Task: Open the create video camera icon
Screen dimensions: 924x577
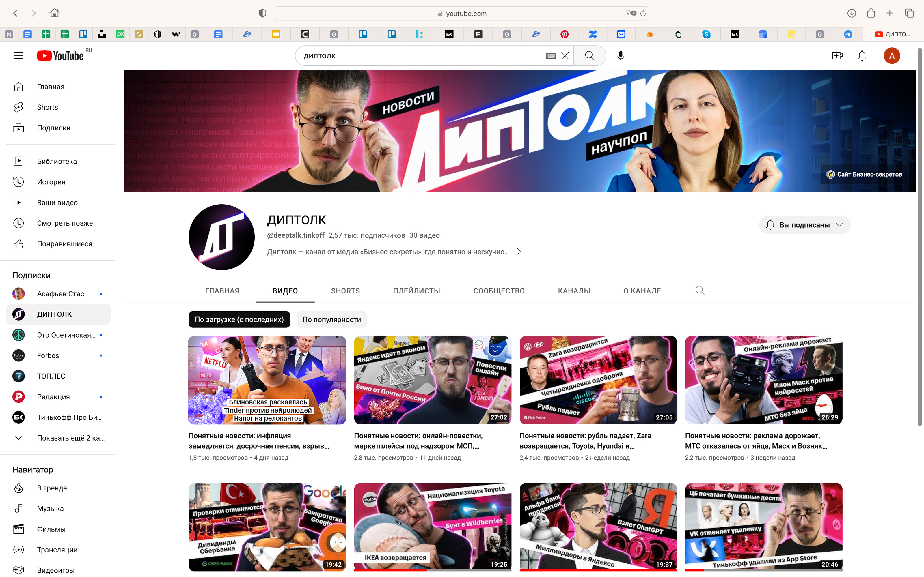Action: (837, 56)
